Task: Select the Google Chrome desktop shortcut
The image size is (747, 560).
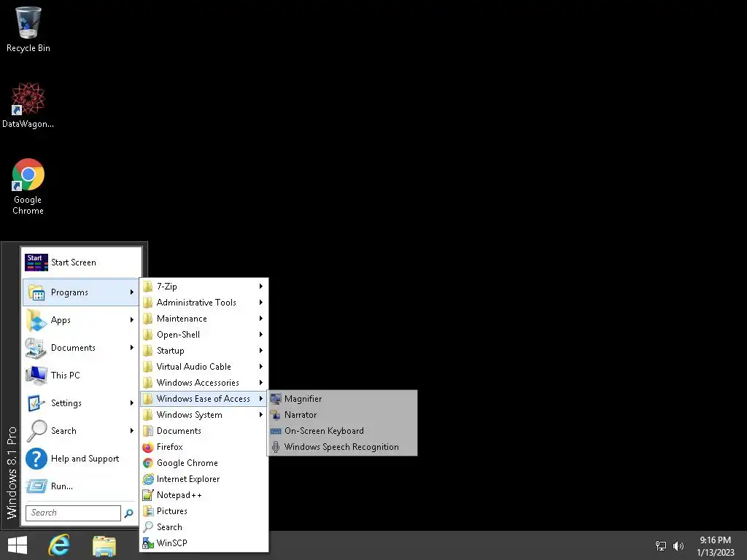Action: [28, 186]
